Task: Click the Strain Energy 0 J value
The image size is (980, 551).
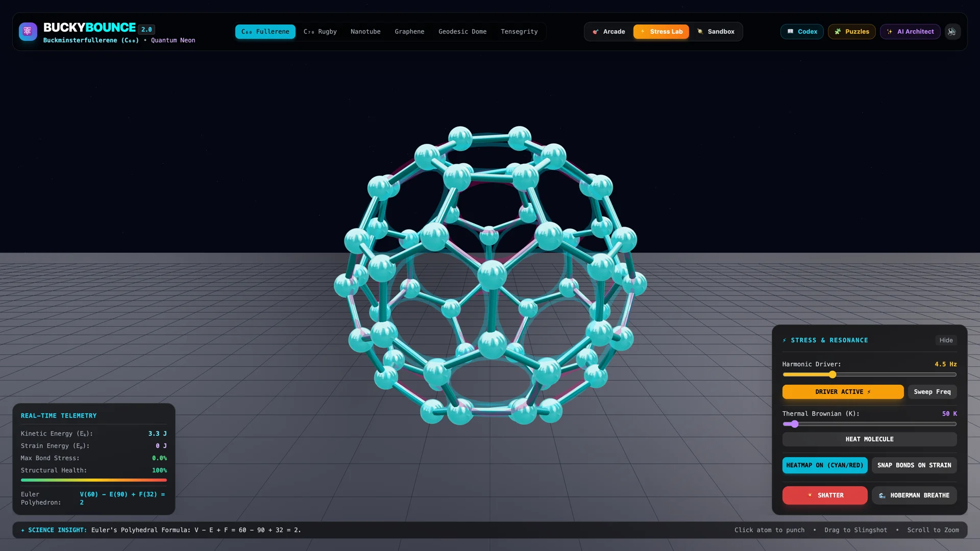Action: [161, 446]
